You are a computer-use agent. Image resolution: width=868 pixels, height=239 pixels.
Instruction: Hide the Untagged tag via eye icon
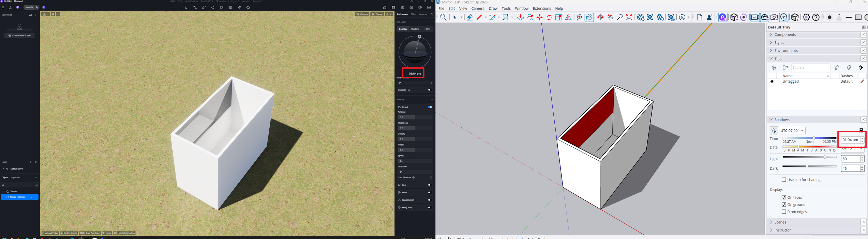[x=772, y=82]
